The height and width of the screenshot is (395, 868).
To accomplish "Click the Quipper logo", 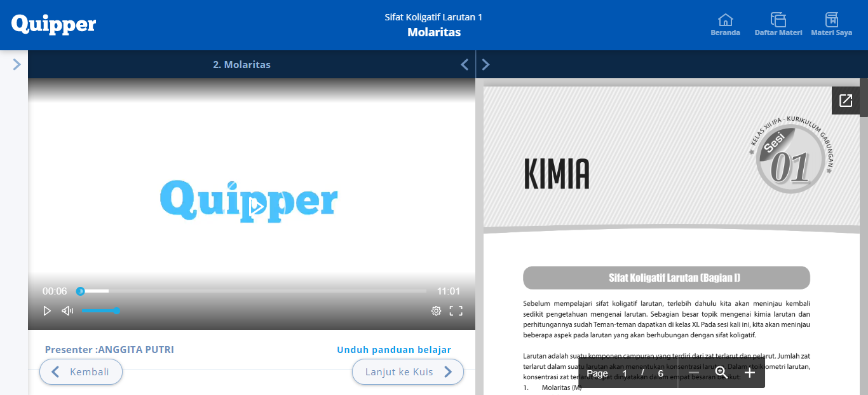I will (x=53, y=24).
